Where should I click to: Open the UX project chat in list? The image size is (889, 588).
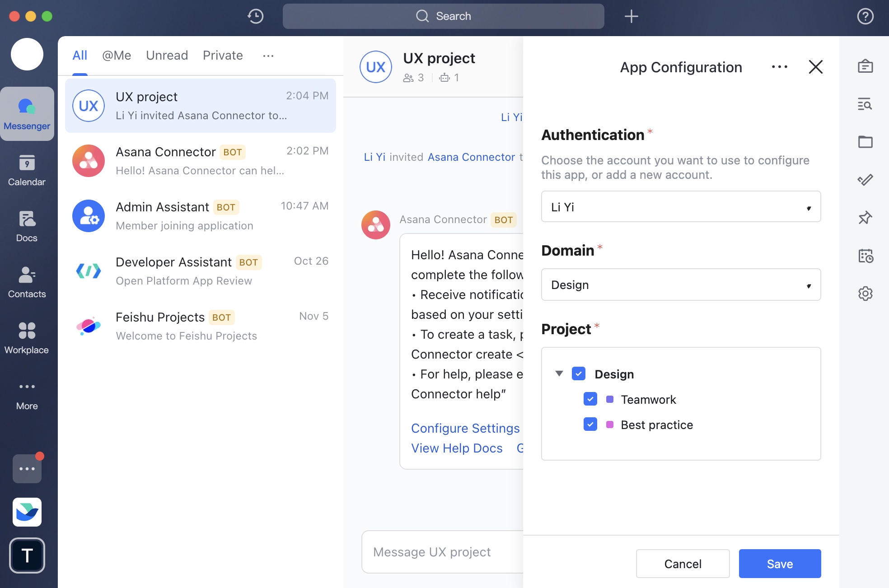tap(201, 106)
